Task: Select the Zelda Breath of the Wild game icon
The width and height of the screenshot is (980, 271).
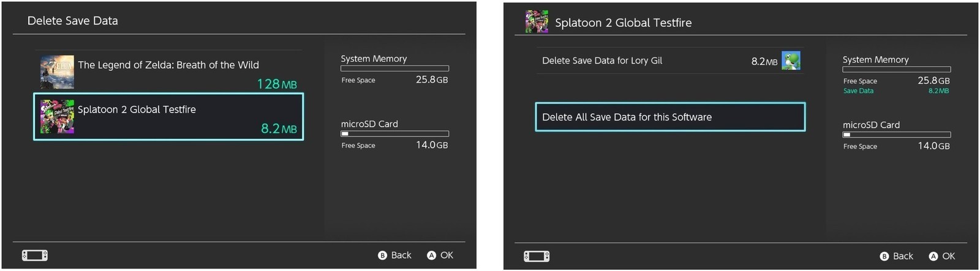Action: [57, 72]
